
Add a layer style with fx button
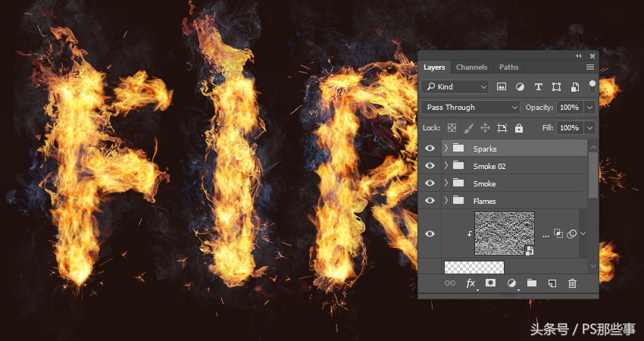point(470,283)
